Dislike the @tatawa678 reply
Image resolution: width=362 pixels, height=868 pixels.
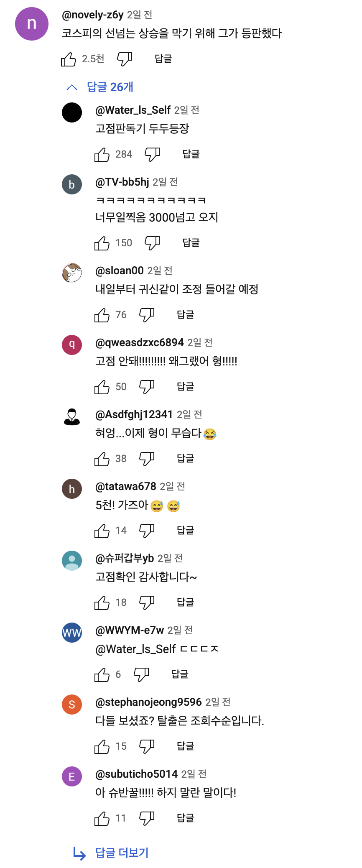pos(147,531)
